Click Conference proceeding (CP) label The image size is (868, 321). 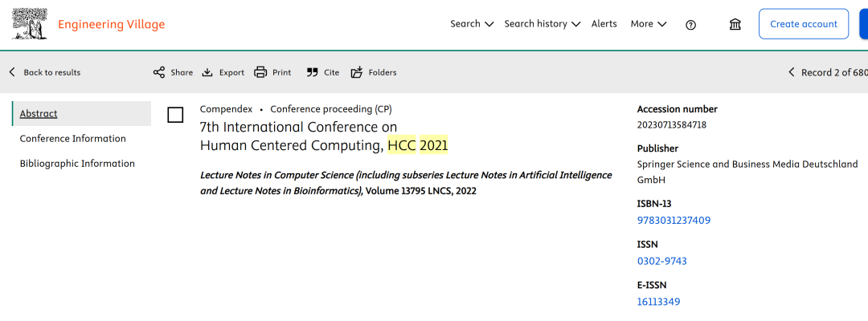[x=331, y=109]
